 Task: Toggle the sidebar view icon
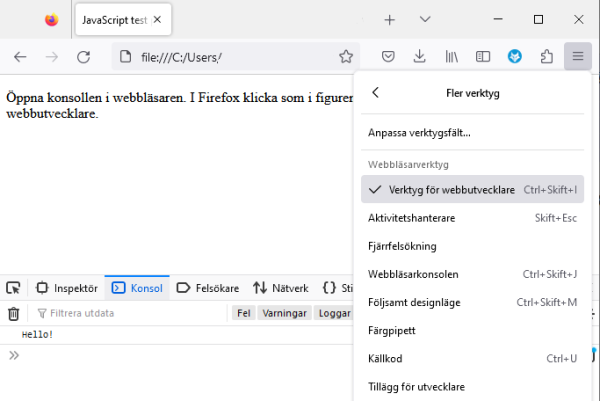click(x=483, y=57)
